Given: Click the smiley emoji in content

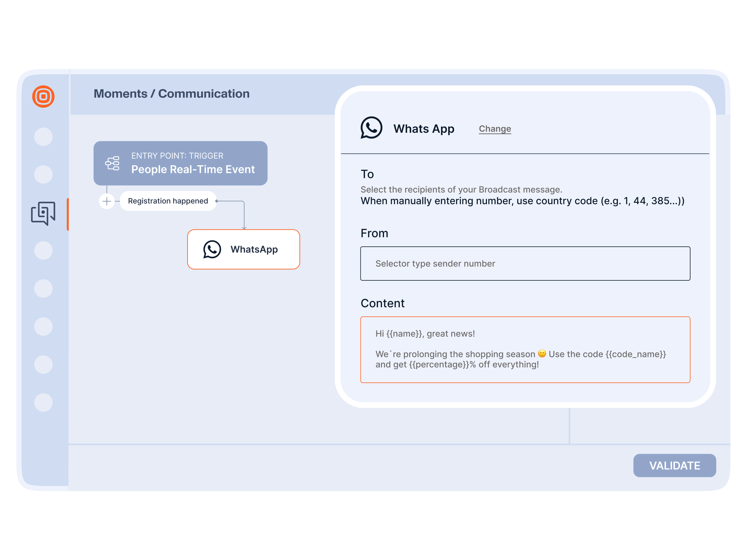Looking at the screenshot, I should (x=542, y=353).
